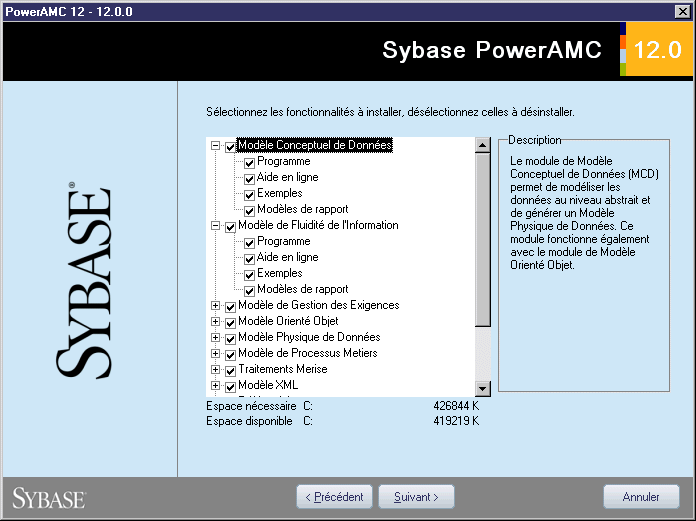Toggle Programme checkbox under Modèle Conceptuel de Données

click(x=249, y=163)
